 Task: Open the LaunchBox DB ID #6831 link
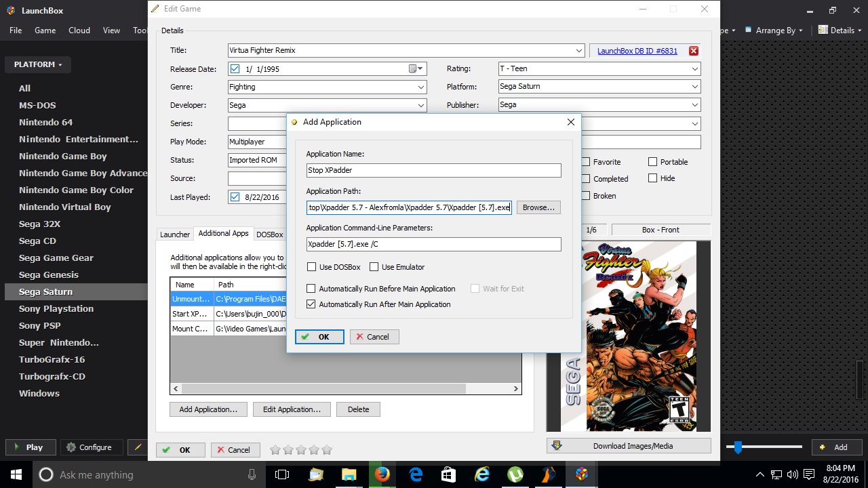[637, 51]
